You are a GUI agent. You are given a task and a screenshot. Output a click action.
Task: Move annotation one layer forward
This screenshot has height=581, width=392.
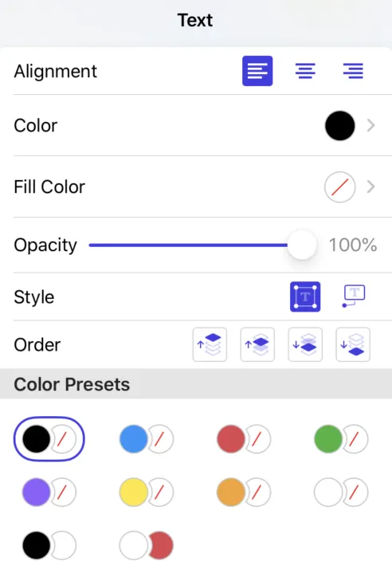(257, 344)
